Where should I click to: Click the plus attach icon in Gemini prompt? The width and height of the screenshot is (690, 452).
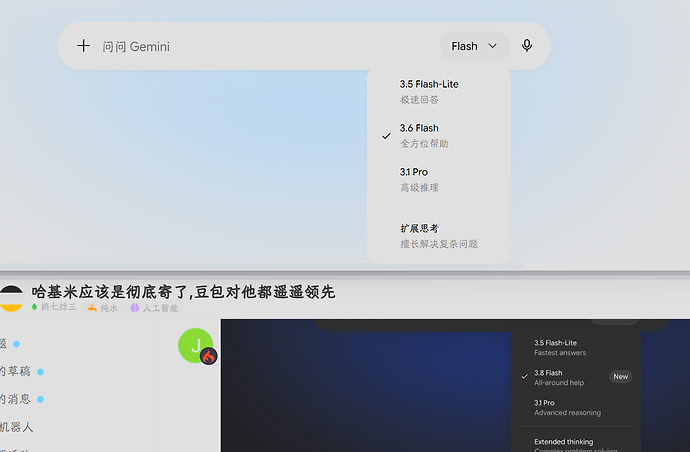(83, 46)
